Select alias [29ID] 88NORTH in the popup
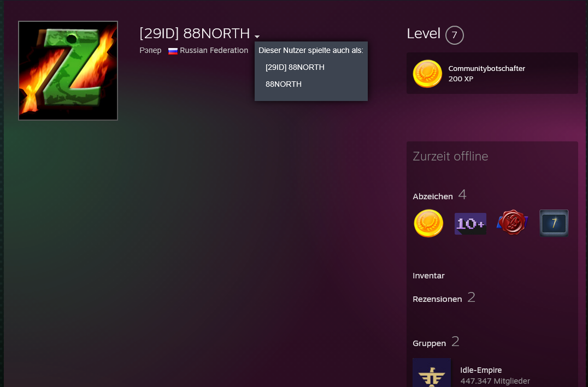Viewport: 588px width, 387px height. pos(295,68)
